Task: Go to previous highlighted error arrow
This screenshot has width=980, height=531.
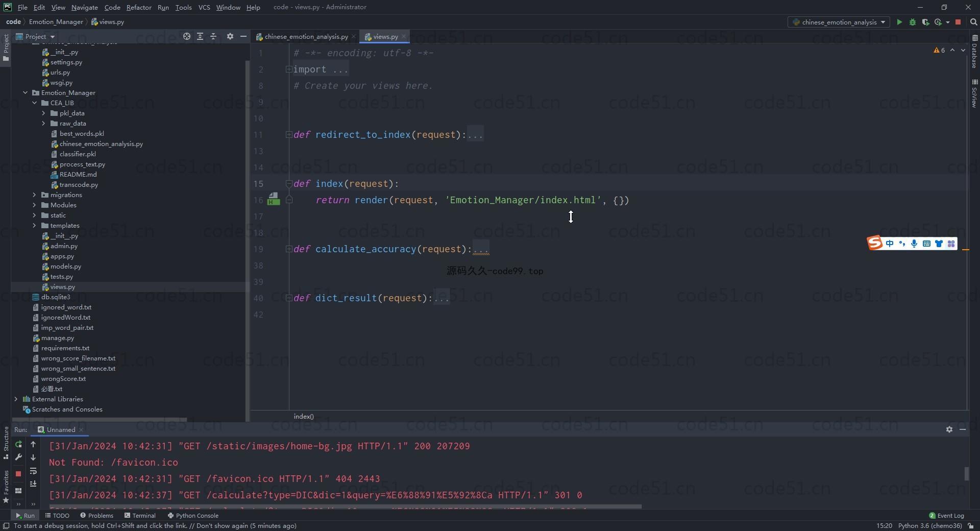Action: click(952, 50)
